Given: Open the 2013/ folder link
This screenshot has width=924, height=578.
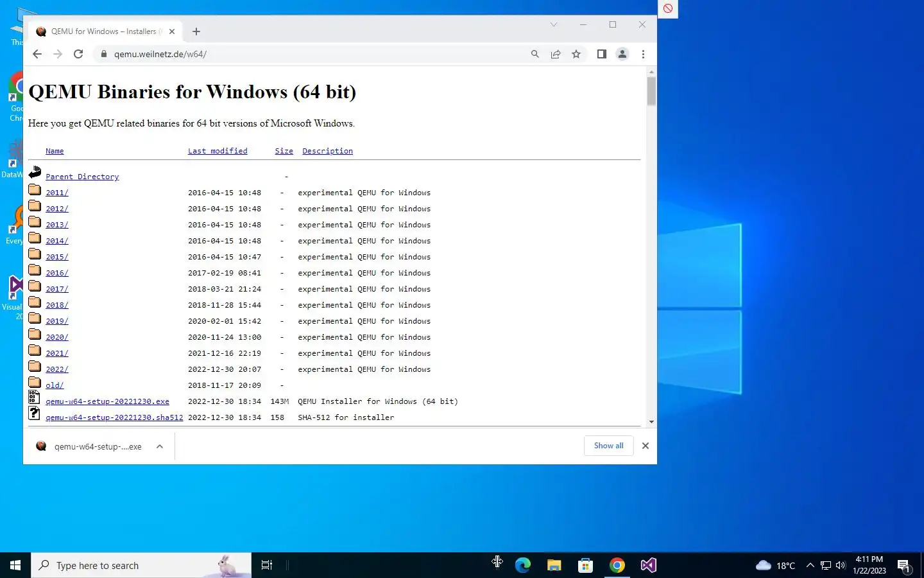Looking at the screenshot, I should 56,225.
